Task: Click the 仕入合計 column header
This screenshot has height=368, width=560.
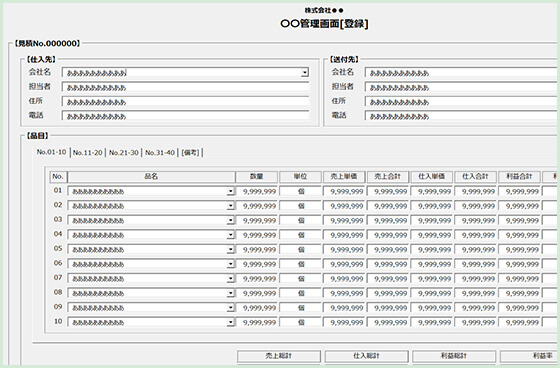Action: coord(476,176)
